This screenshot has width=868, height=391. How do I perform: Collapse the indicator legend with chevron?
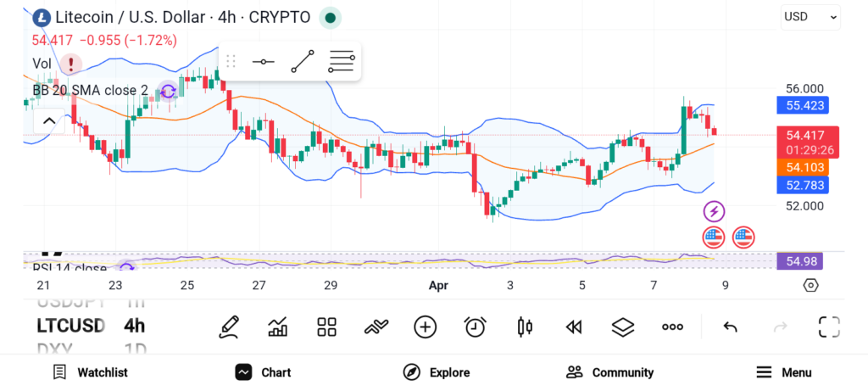coord(49,121)
